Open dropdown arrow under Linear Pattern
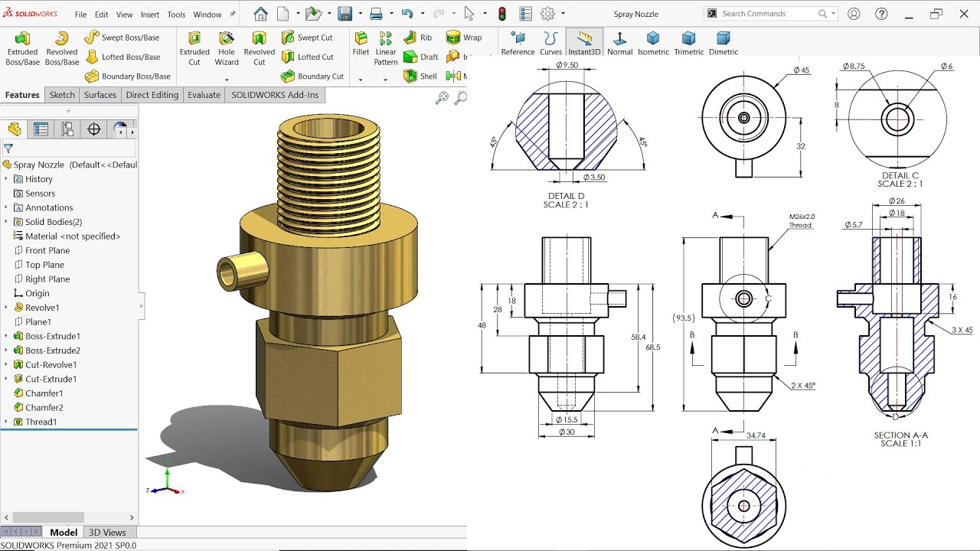The width and height of the screenshot is (980, 551). 386,80
